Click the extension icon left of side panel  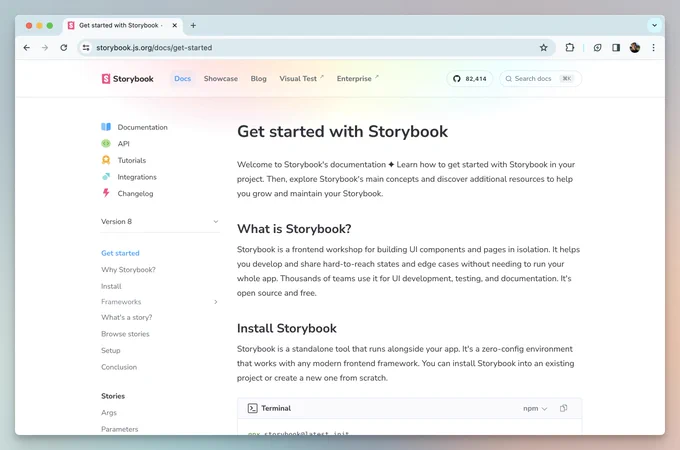tap(597, 48)
